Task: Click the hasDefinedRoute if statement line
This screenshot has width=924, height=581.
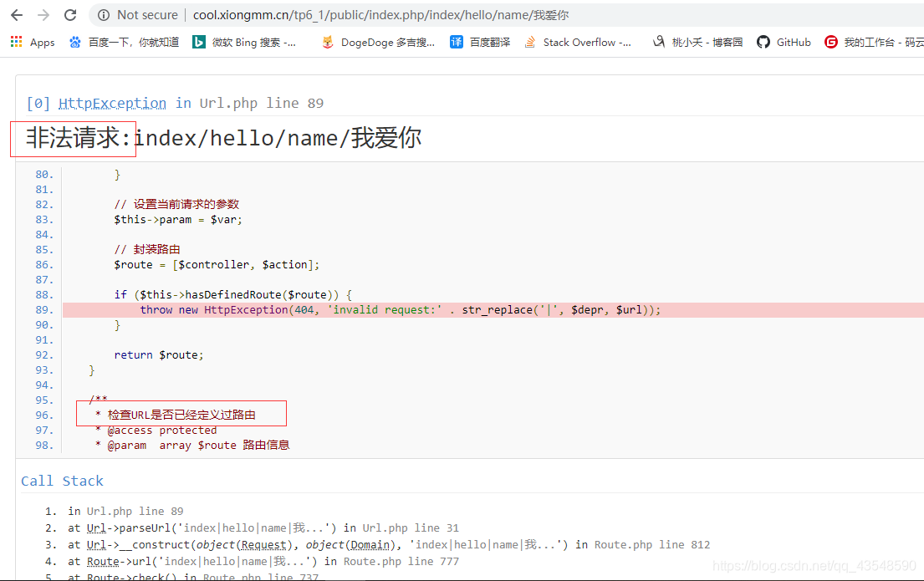Action: tap(232, 294)
